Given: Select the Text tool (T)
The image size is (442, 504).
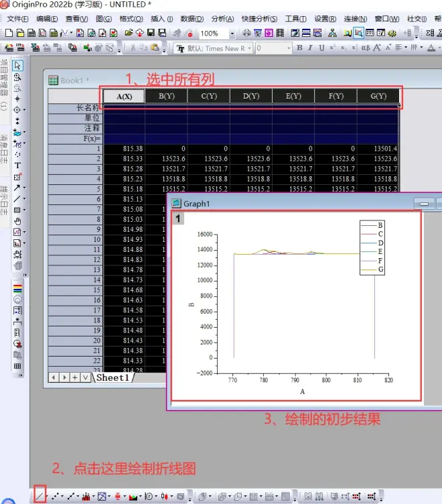Looking at the screenshot, I should pos(17,166).
